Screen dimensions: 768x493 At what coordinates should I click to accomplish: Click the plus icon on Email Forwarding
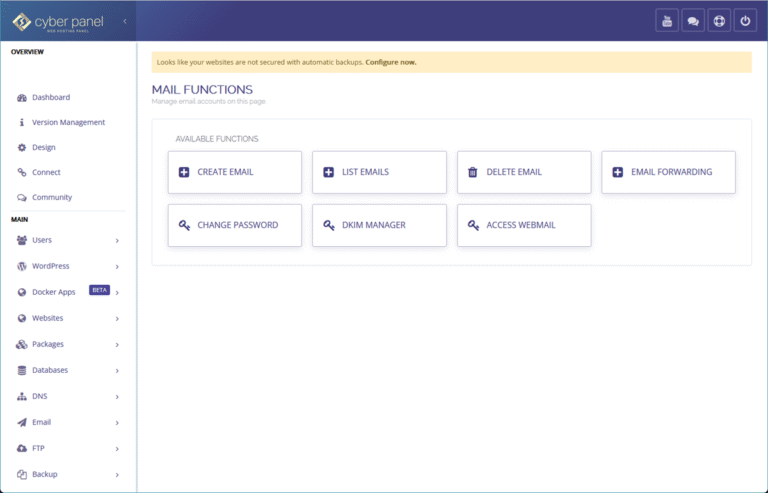618,172
